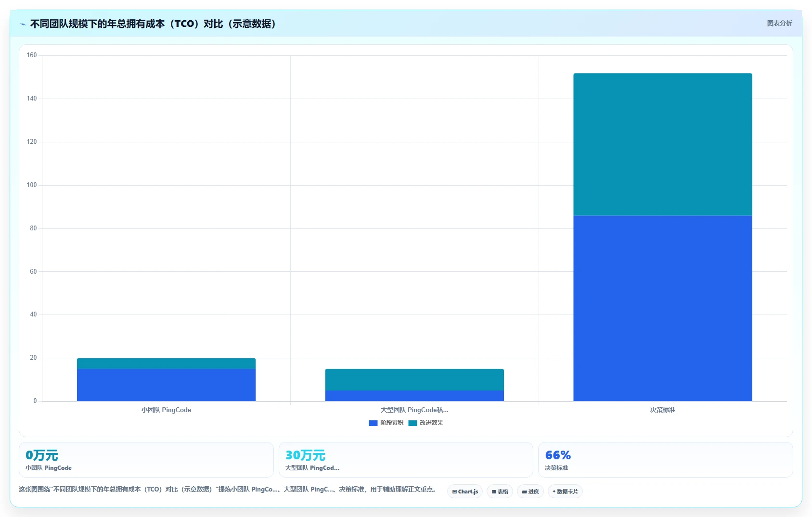812x517 pixels.
Task: Click the teal segment of 小团队 PingCode bar
Action: (166, 364)
